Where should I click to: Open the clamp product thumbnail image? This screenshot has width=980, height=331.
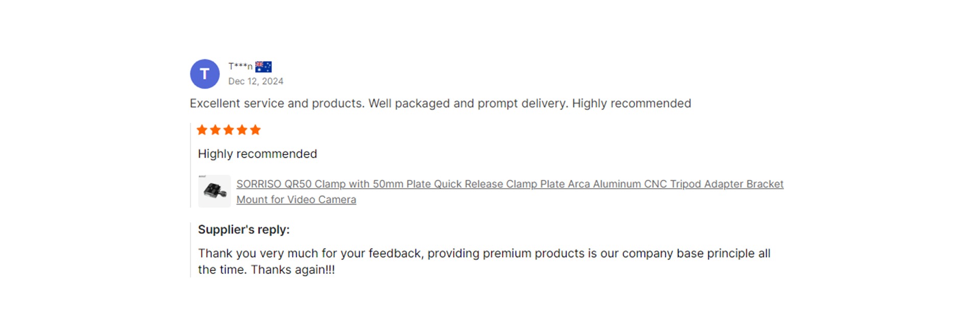click(x=214, y=191)
